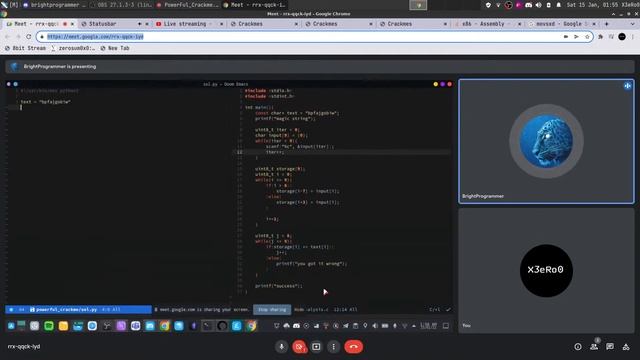The width and height of the screenshot is (640, 360).
Task: Click the X3eRo0 self-view avatar
Action: tap(546, 270)
